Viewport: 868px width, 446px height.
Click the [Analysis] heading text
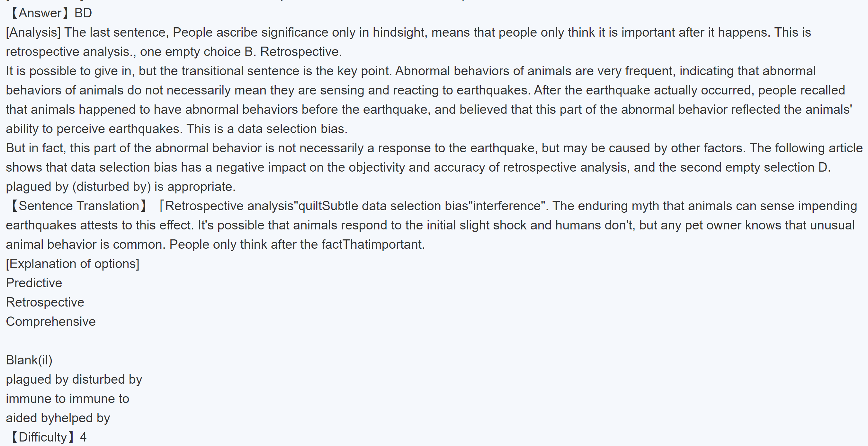point(33,32)
